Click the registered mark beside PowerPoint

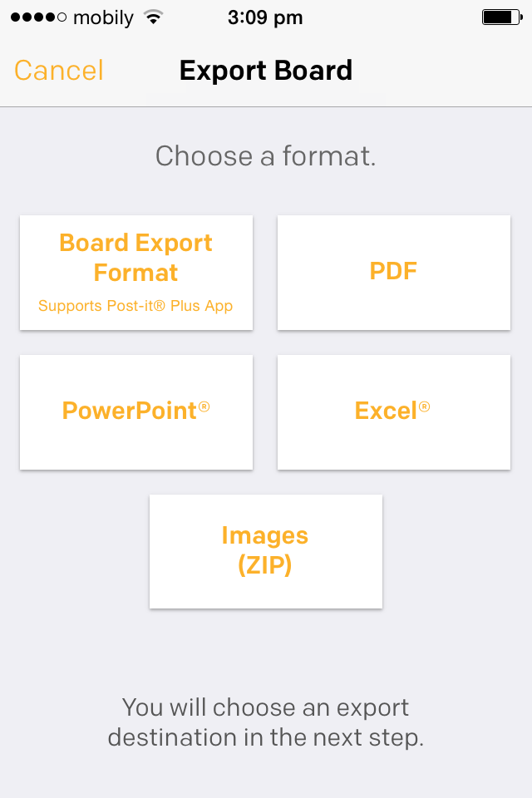[x=204, y=406]
